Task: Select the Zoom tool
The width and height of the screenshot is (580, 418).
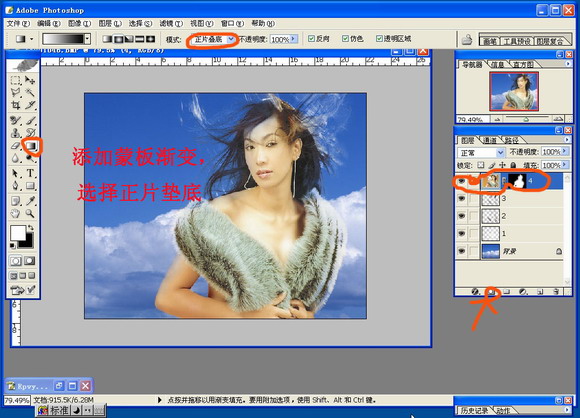Action: point(30,213)
